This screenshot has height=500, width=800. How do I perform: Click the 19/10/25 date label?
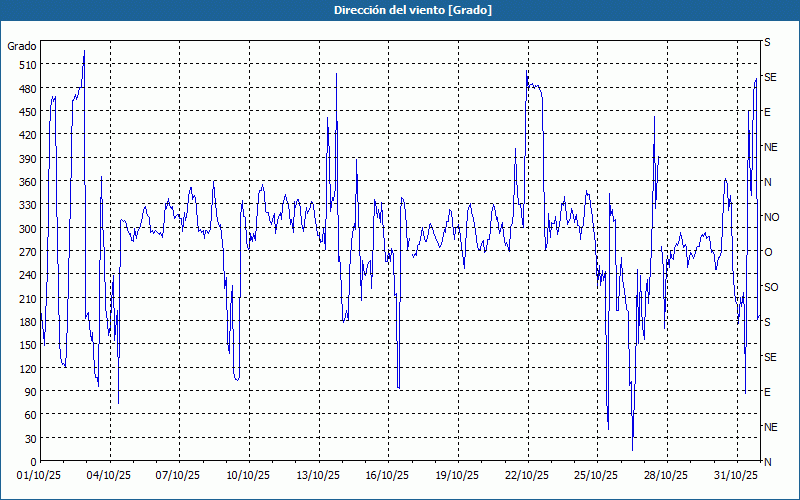click(x=457, y=475)
